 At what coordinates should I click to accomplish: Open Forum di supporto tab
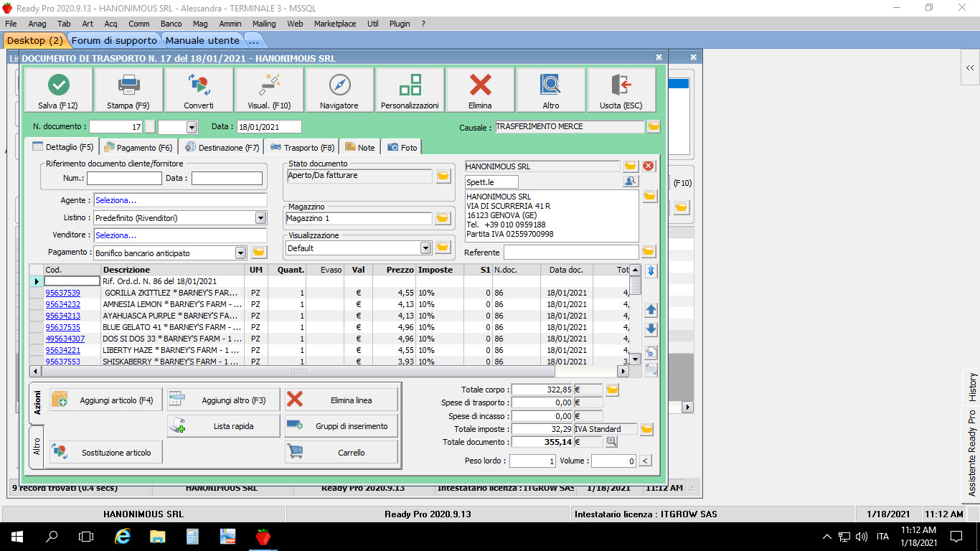[115, 41]
